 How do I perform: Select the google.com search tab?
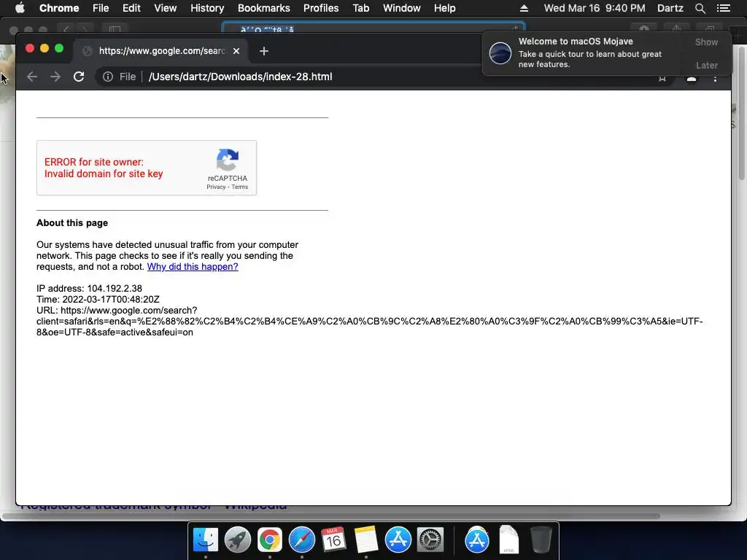click(x=161, y=51)
